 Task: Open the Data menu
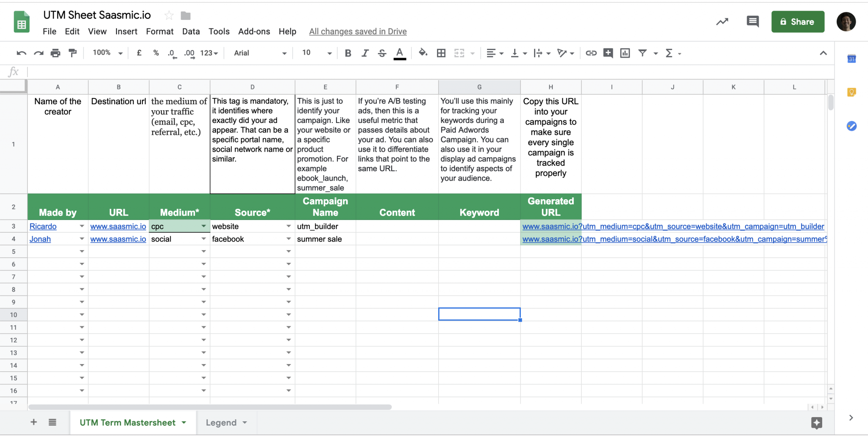click(x=191, y=31)
